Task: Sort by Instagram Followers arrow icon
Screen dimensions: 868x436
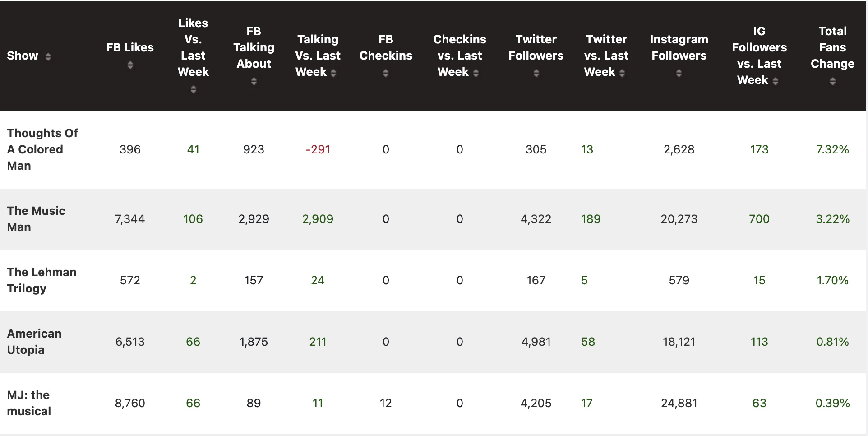Action: point(679,73)
